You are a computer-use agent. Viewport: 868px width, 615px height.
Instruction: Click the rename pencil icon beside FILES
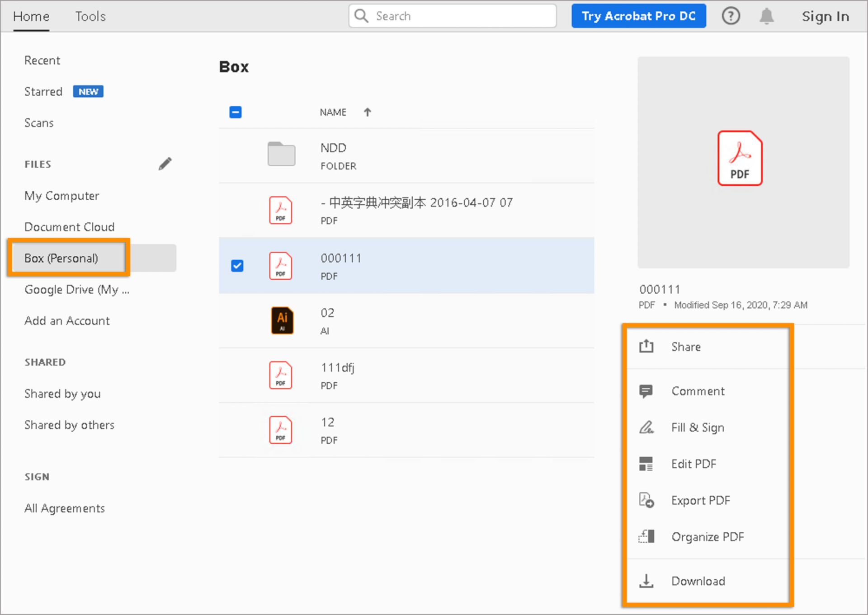[165, 163]
